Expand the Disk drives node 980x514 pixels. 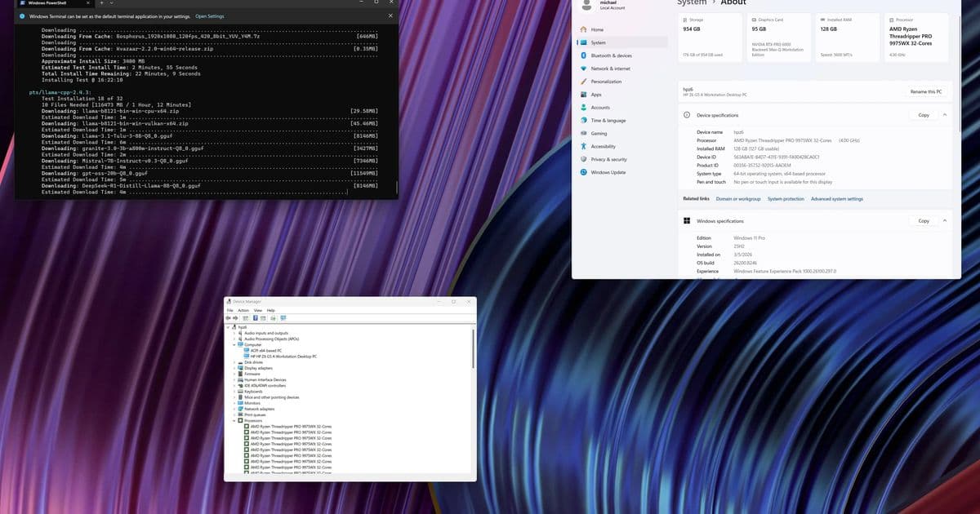pyautogui.click(x=234, y=362)
